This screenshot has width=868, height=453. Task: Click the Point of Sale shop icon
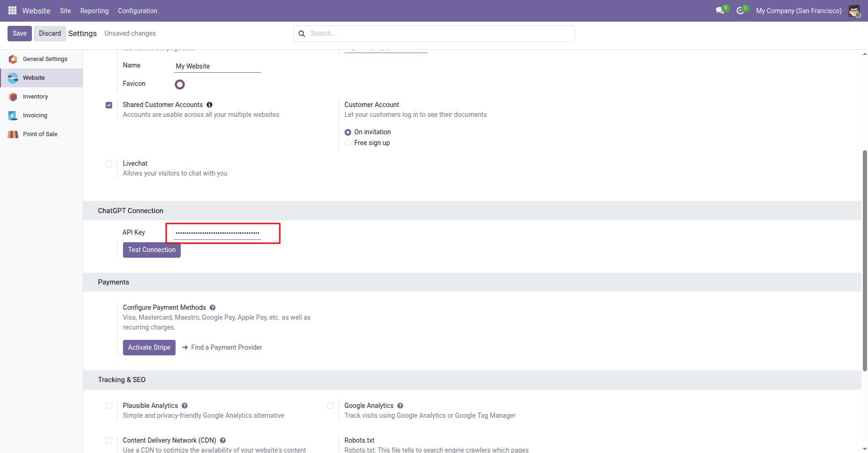13,134
